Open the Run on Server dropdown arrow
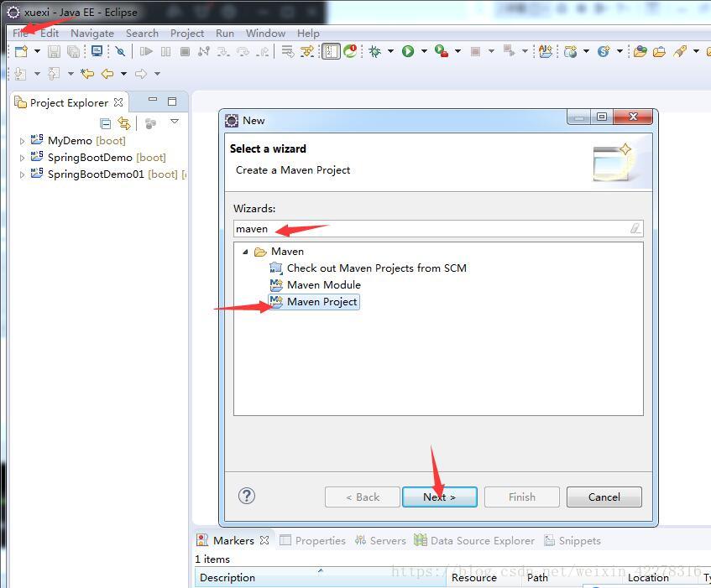The image size is (711, 588). [457, 51]
